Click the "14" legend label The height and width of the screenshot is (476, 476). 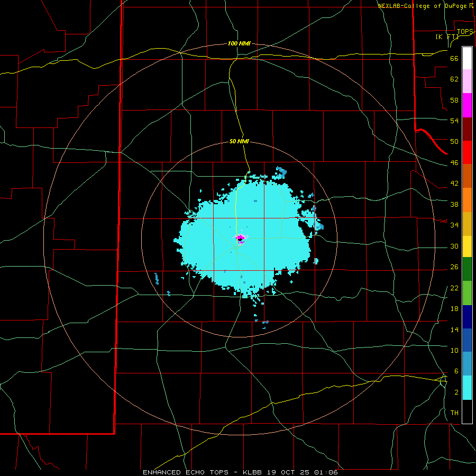pyautogui.click(x=454, y=329)
